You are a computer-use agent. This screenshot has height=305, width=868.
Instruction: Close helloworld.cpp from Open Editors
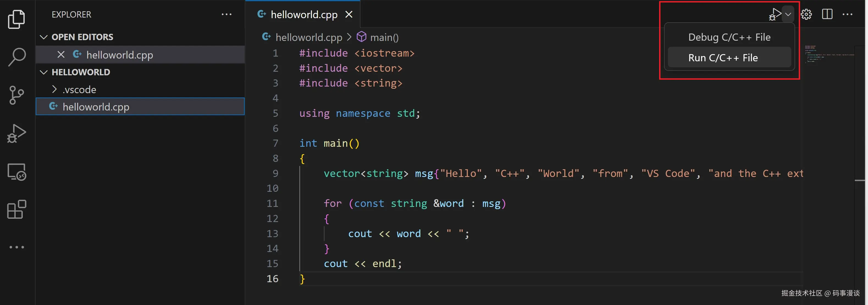tap(61, 54)
